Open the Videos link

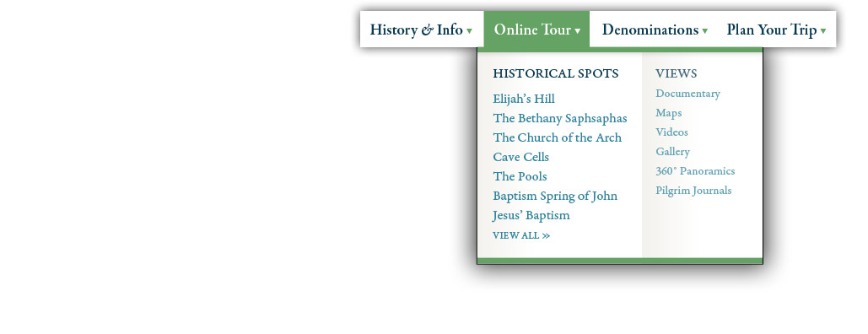671,132
